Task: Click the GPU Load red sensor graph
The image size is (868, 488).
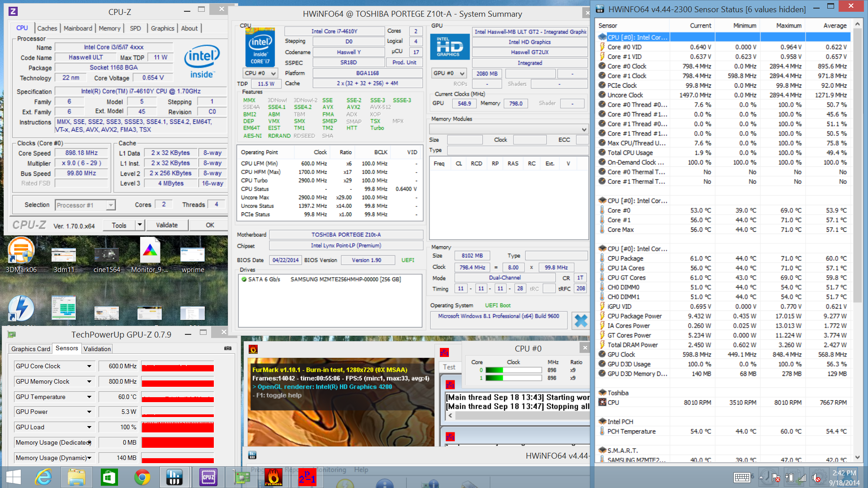Action: click(x=178, y=427)
